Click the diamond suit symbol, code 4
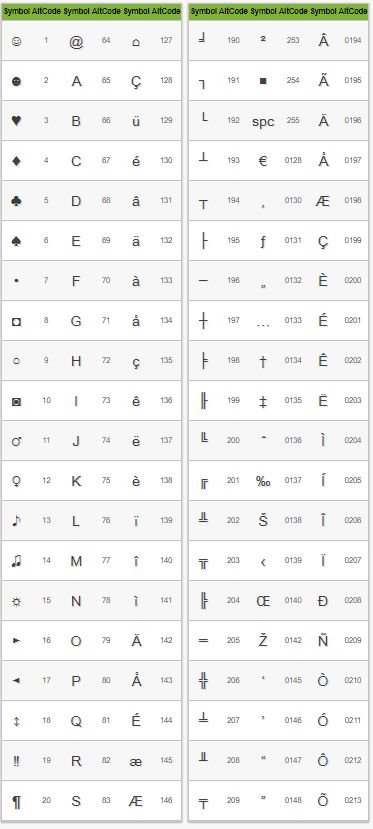The width and height of the screenshot is (373, 829). pos(16,161)
